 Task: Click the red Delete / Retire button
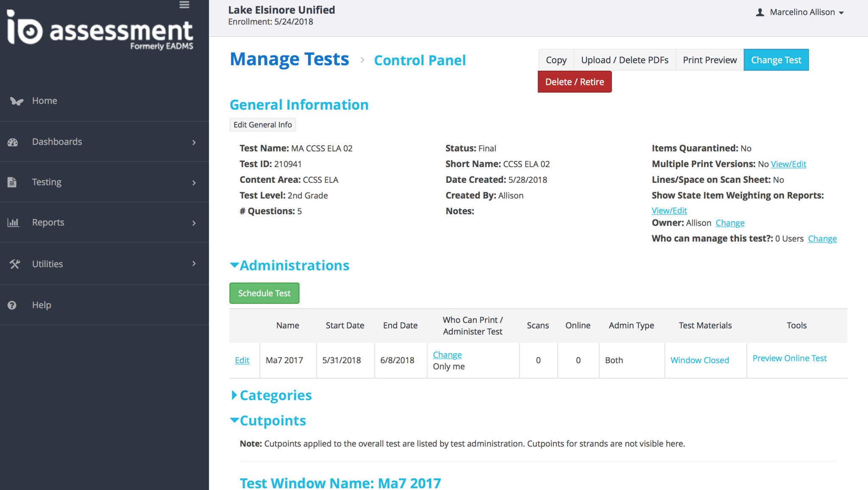(x=574, y=82)
